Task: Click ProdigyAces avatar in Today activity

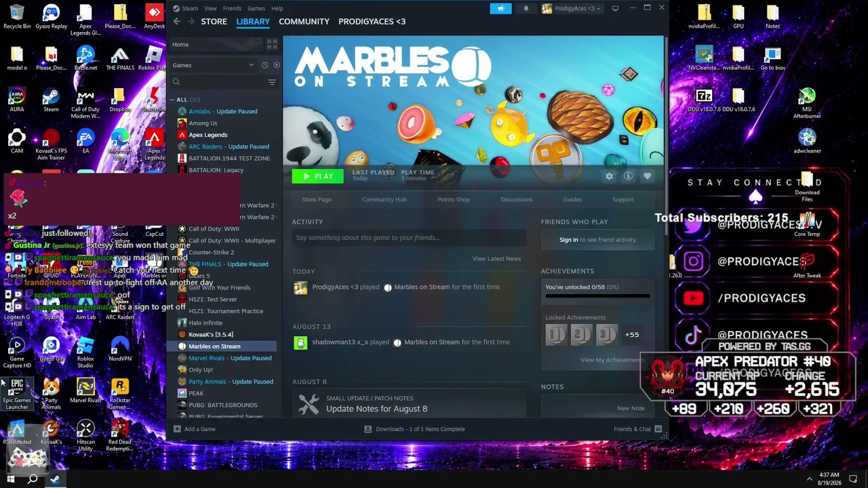Action: (300, 287)
